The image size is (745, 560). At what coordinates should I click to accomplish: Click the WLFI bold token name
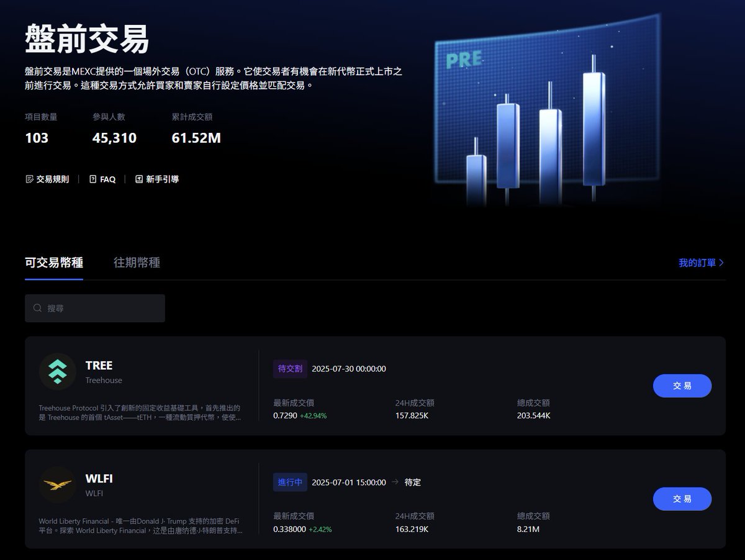click(x=99, y=479)
